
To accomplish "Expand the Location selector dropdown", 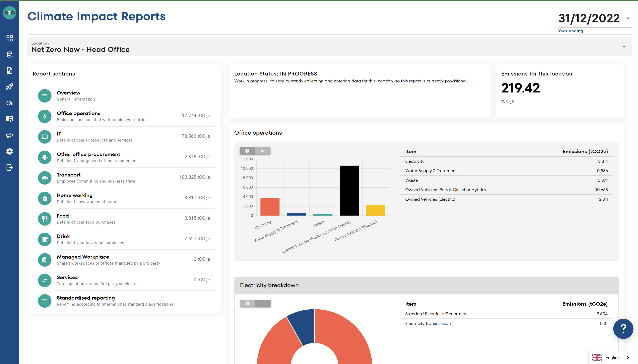I will click(x=624, y=47).
